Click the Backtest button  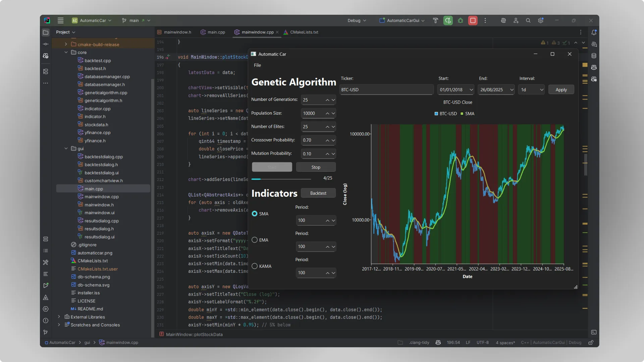318,193
